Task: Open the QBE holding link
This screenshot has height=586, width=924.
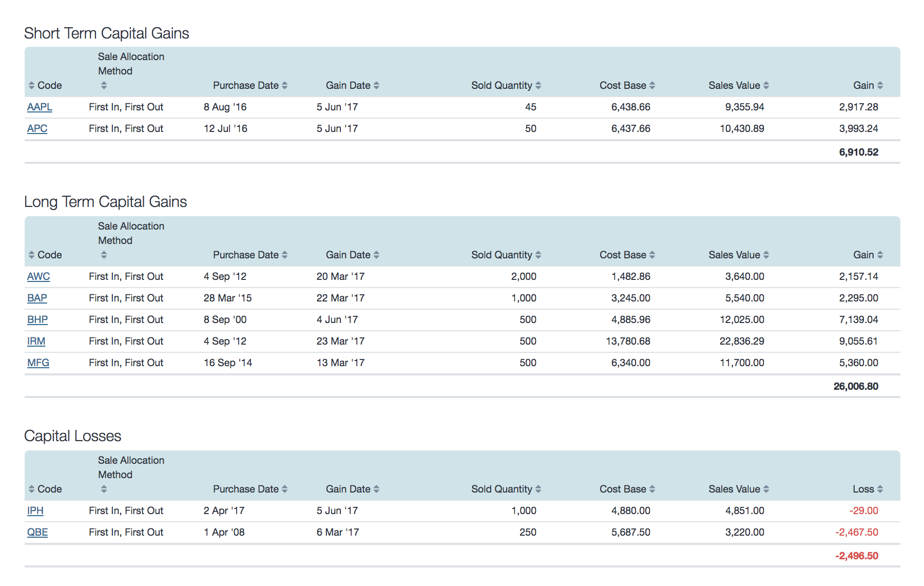Action: [x=37, y=532]
